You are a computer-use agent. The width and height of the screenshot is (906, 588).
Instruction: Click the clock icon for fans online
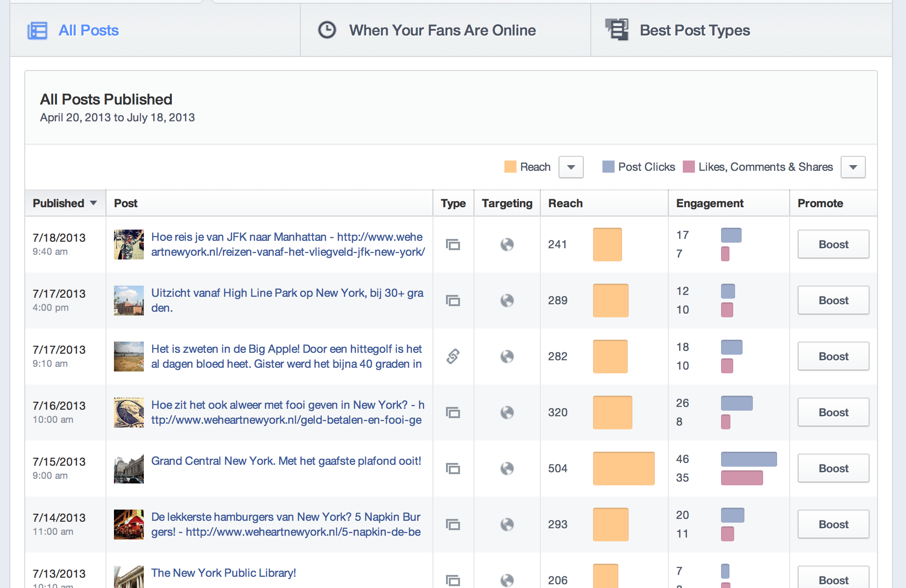[327, 30]
